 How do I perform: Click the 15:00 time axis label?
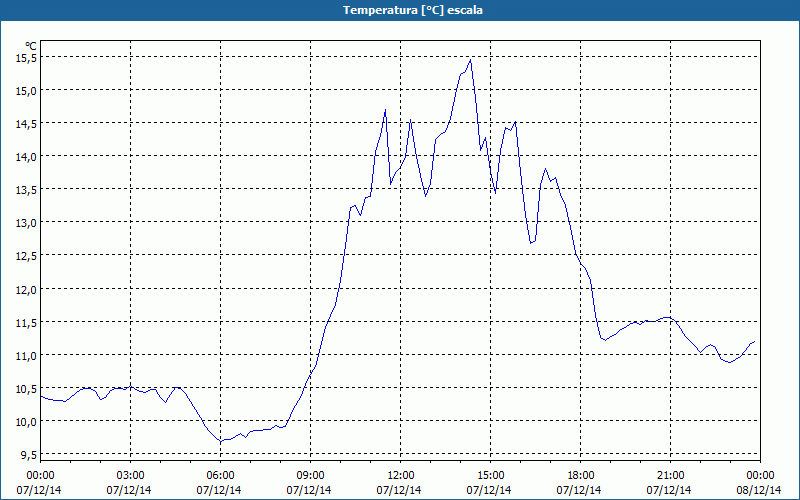(491, 476)
